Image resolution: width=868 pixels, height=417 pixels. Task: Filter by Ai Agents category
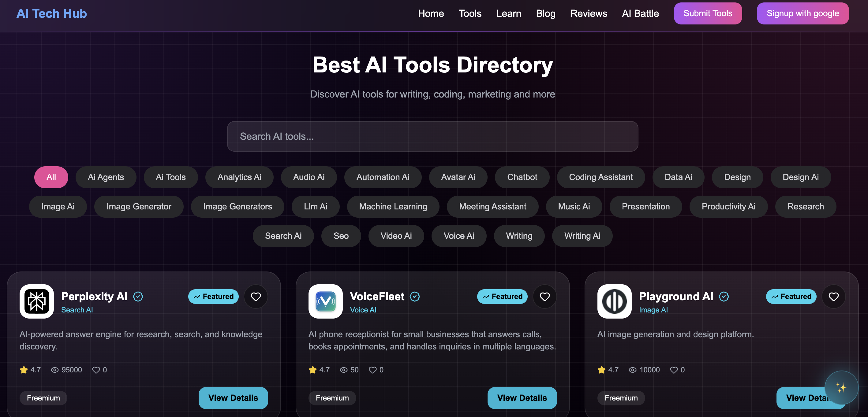(x=106, y=177)
